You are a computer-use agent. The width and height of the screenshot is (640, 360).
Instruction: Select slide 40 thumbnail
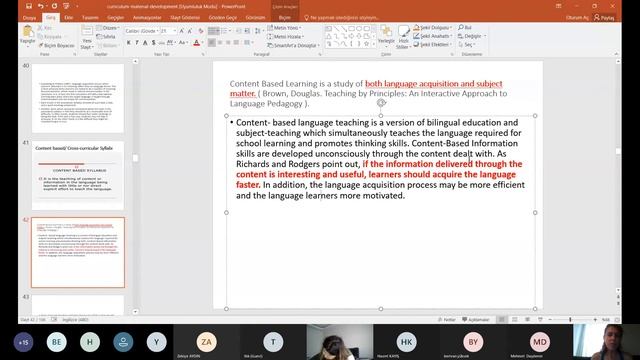coord(78,98)
